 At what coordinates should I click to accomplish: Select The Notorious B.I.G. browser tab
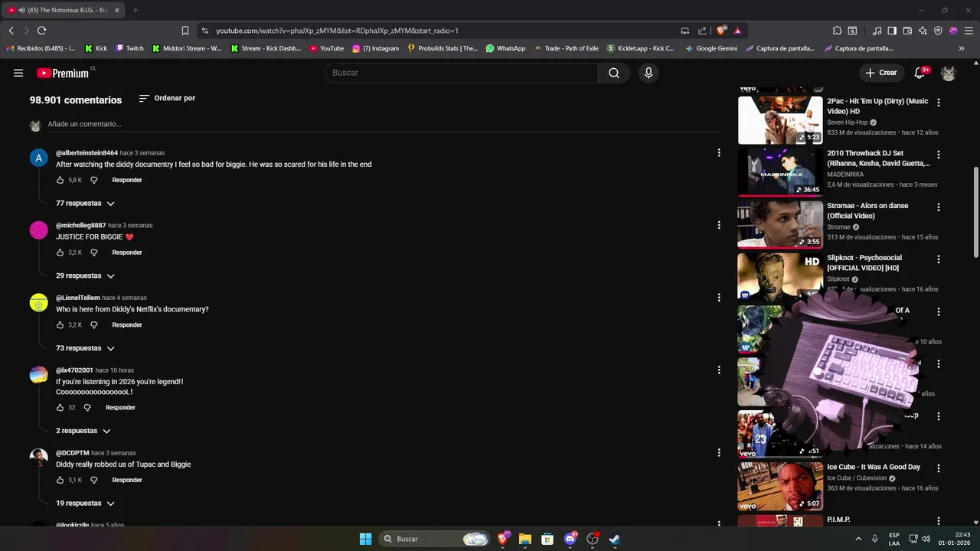[64, 10]
